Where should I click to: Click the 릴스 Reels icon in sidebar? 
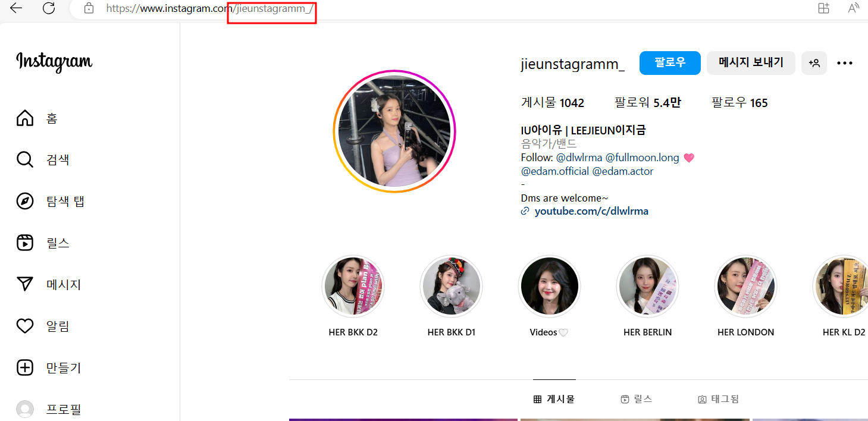[x=24, y=243]
